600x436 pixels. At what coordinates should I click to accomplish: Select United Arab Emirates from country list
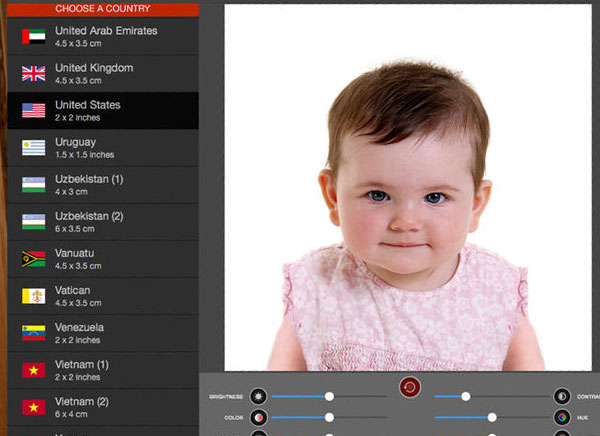click(103, 36)
